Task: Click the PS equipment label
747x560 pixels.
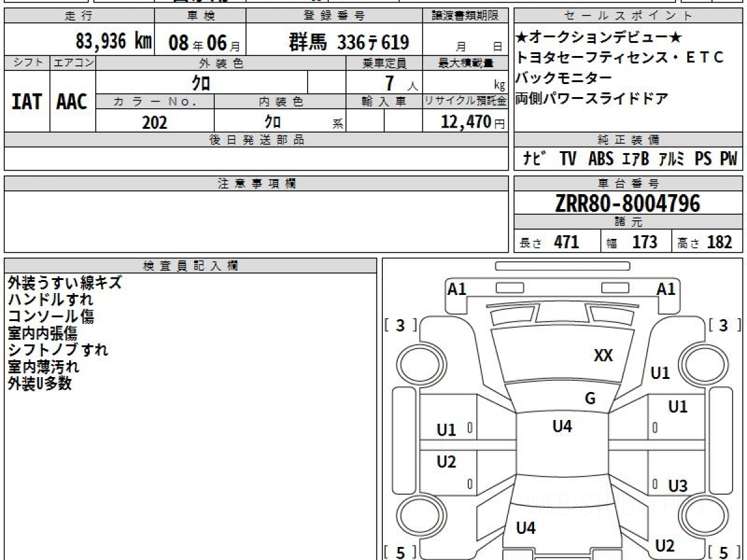Action: click(x=703, y=159)
